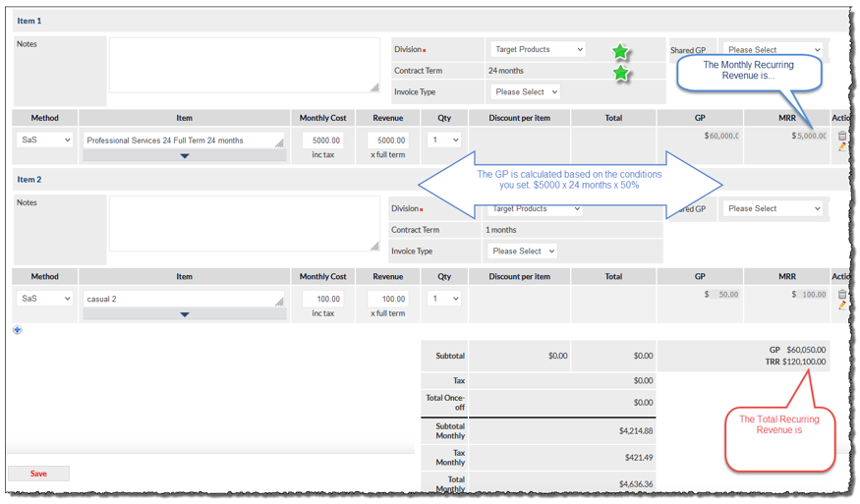The image size is (860, 504).
Task: Click Contract Term value 1 months
Action: (x=500, y=230)
